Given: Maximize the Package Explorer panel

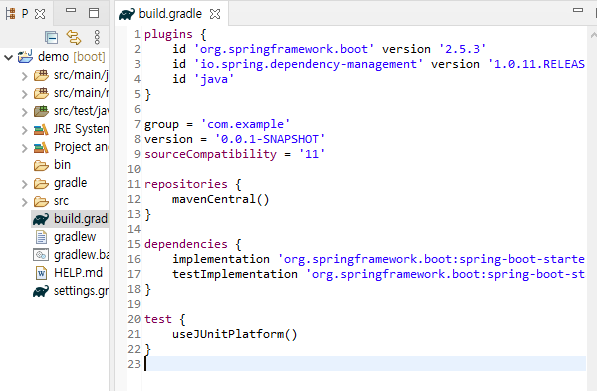Looking at the screenshot, I should 94,13.
